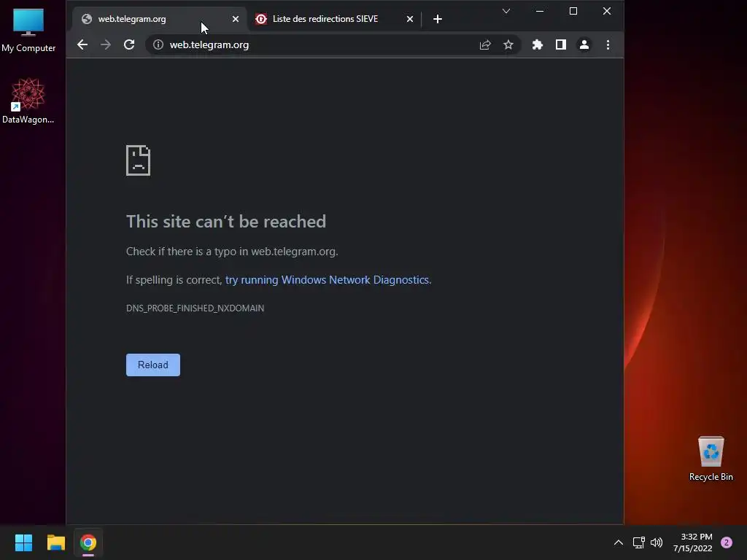View site information icon in address bar
747x560 pixels.
[x=158, y=44]
